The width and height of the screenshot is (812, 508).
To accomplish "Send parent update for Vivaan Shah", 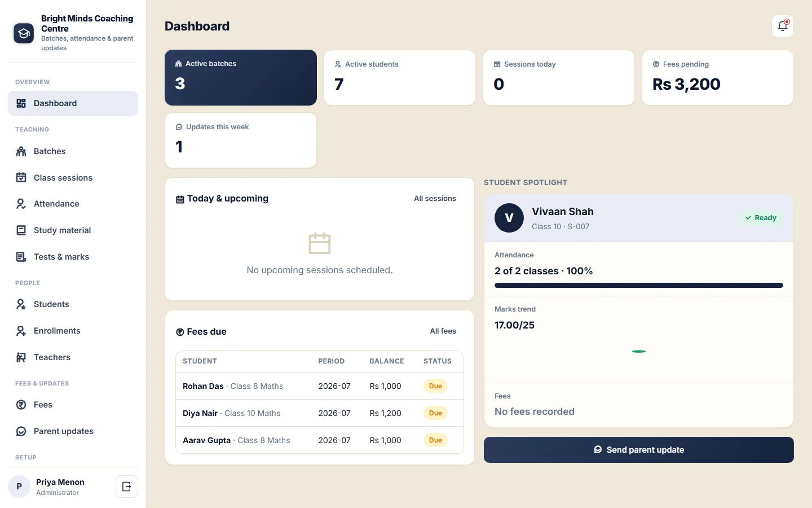I will click(x=639, y=450).
